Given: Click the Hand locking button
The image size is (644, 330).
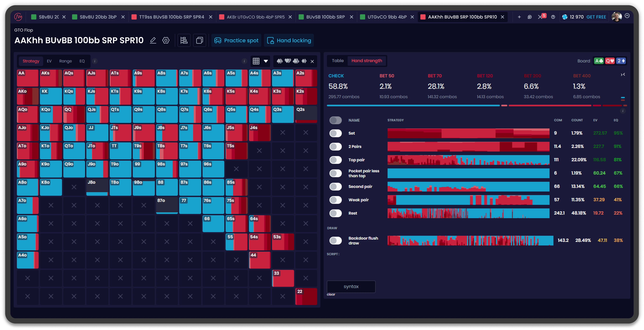Looking at the screenshot, I should (x=289, y=40).
